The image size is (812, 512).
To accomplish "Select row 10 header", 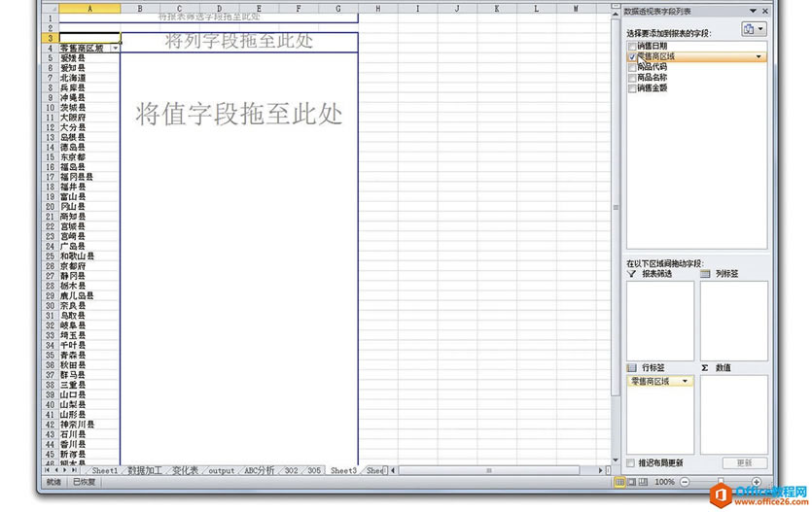I will point(50,108).
